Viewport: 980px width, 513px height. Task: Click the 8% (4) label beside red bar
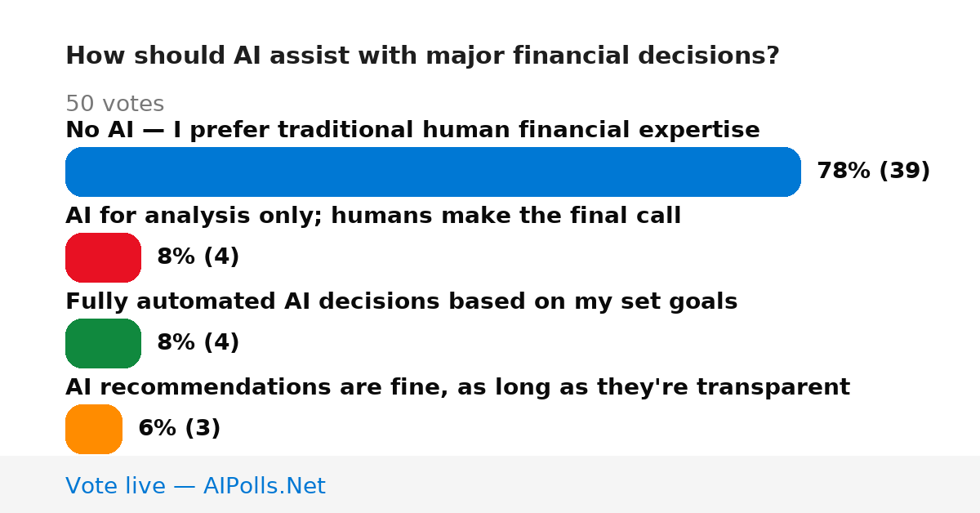click(198, 257)
